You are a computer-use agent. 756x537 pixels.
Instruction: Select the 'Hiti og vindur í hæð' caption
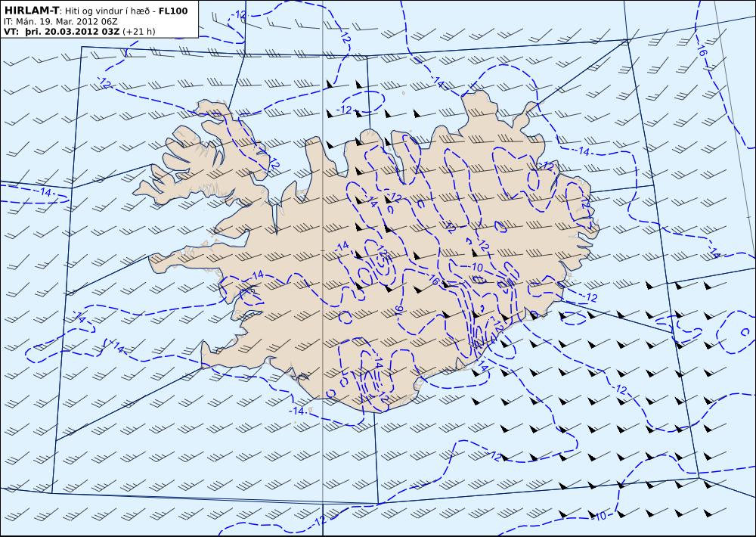107,11
